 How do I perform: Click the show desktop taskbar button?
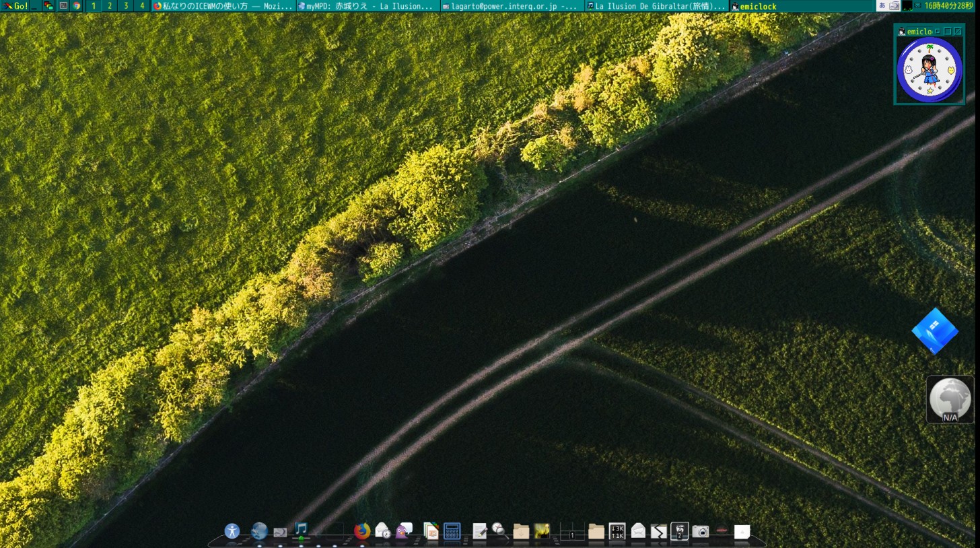34,6
